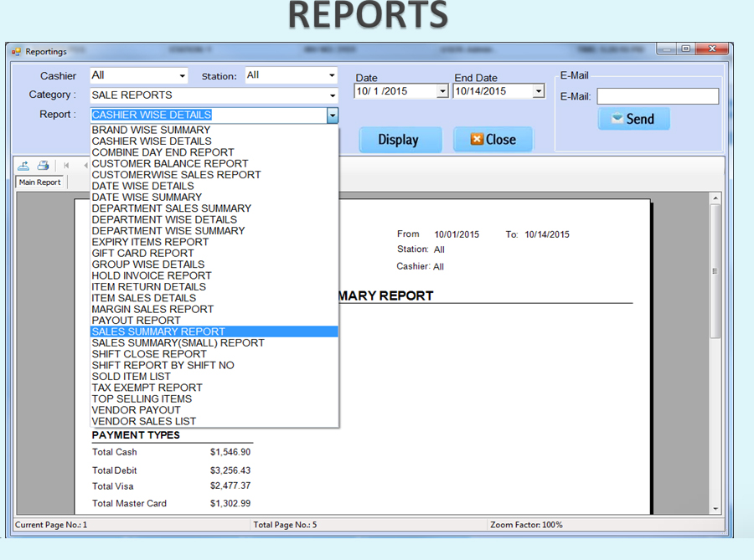The height and width of the screenshot is (560, 754).
Task: Click the export report toolbar icon
Action: (x=23, y=166)
